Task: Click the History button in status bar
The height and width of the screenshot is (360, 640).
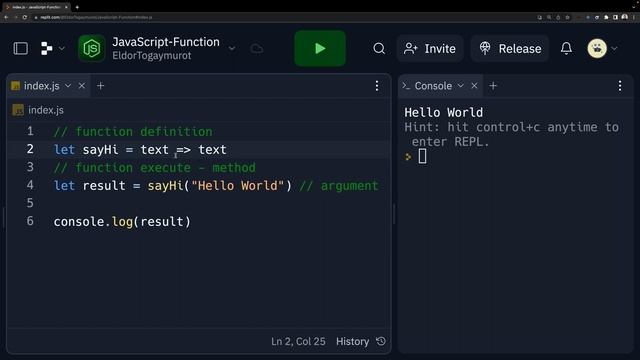Action: coord(353,341)
